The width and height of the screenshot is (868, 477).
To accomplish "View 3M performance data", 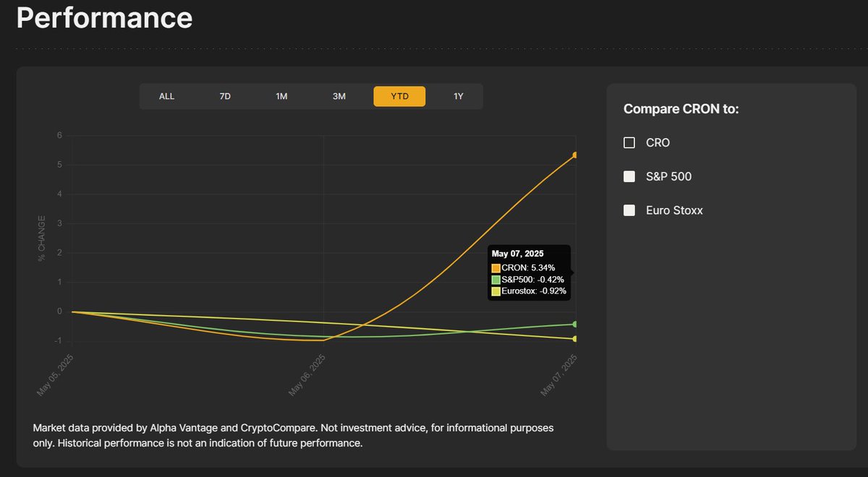I will coord(339,95).
